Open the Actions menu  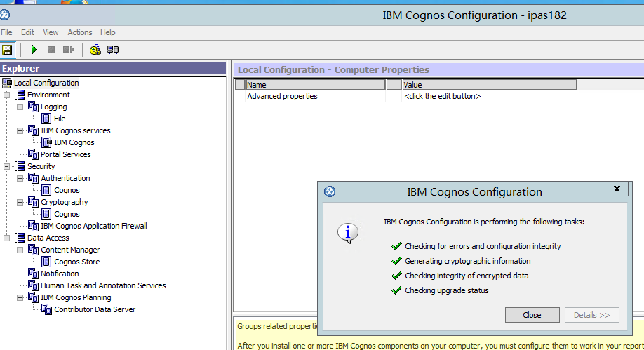coord(80,32)
